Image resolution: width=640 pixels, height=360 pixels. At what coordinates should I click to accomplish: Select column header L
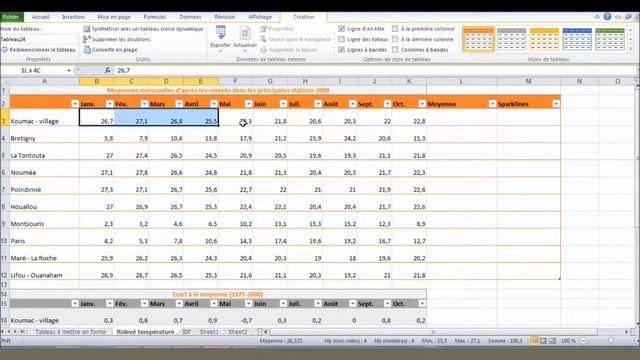click(x=461, y=81)
